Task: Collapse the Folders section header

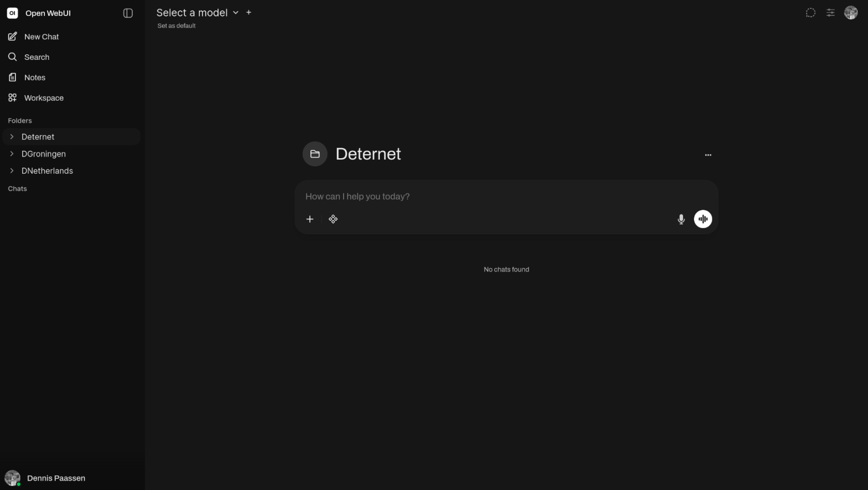Action: pyautogui.click(x=20, y=120)
